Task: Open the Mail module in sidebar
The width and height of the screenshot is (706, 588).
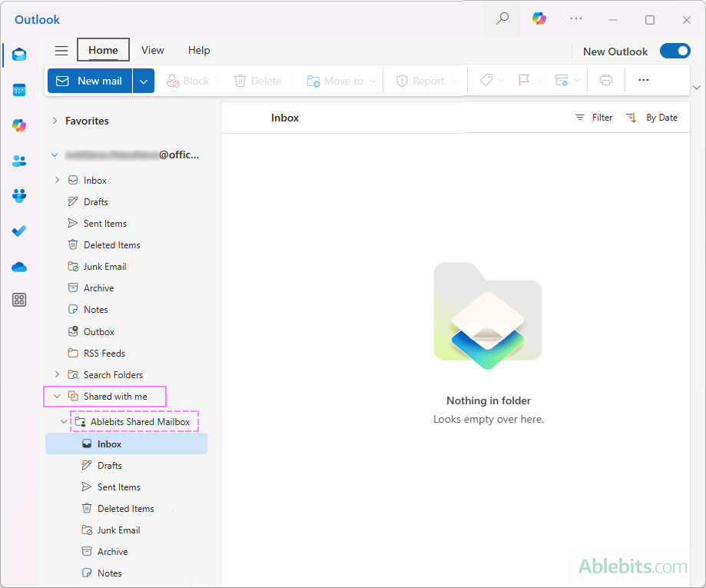Action: coord(19,55)
